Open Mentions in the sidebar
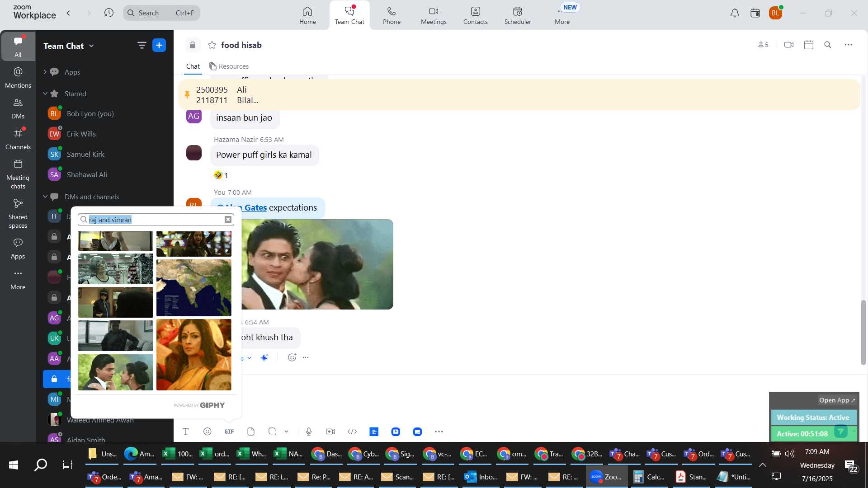The width and height of the screenshot is (868, 488). 18,77
